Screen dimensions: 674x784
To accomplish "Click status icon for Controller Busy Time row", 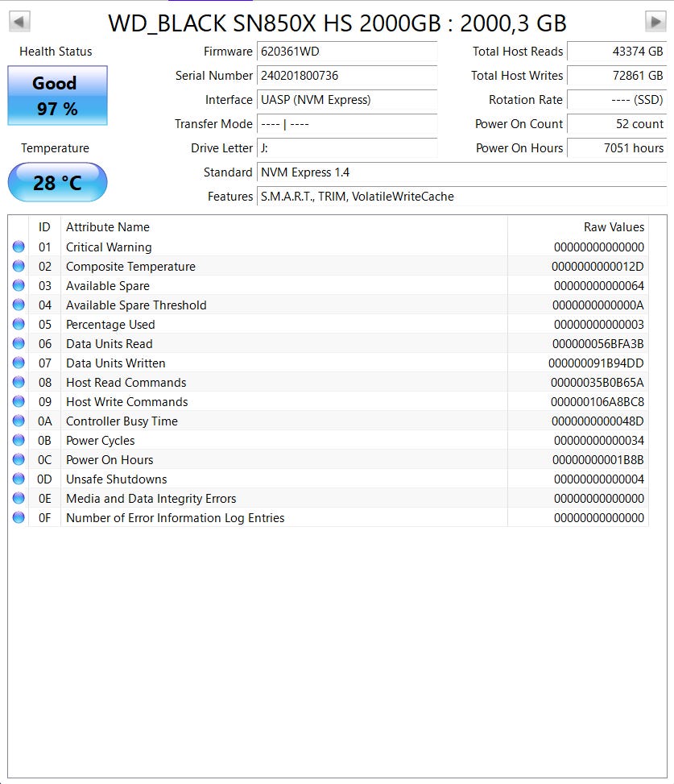I will tap(19, 421).
